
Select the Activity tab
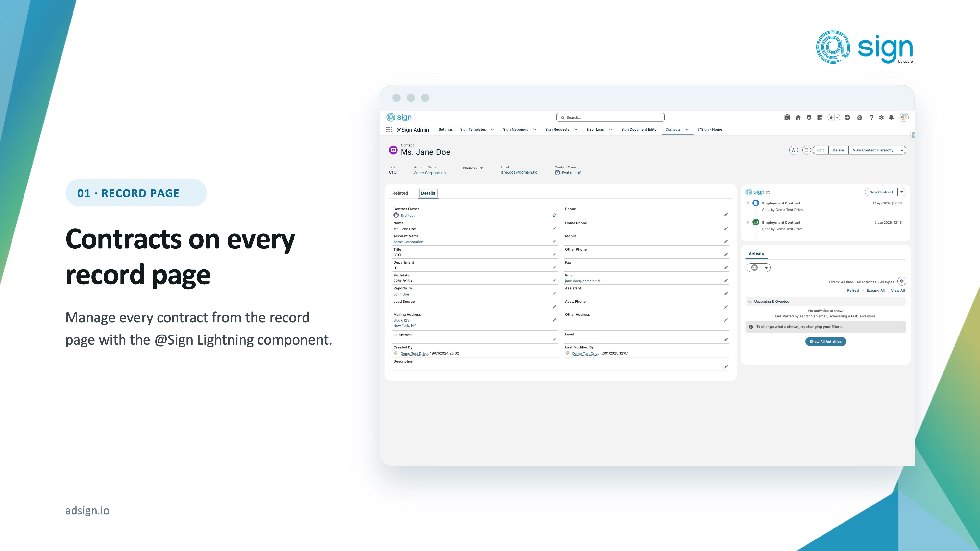pyautogui.click(x=756, y=254)
